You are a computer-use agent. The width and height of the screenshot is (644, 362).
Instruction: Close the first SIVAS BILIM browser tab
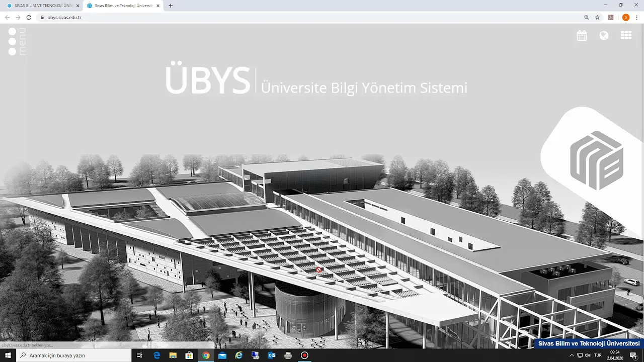tap(77, 6)
